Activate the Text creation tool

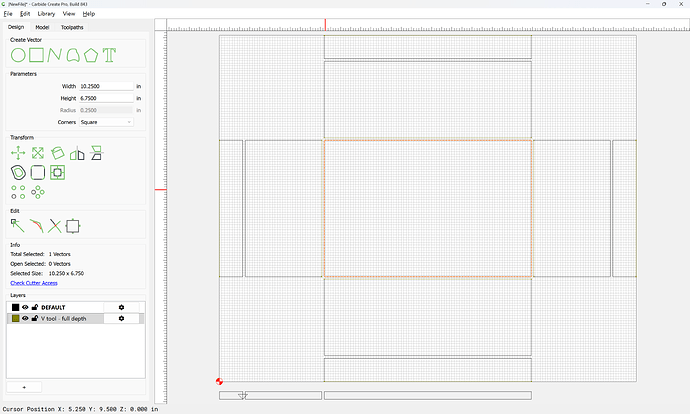pyautogui.click(x=109, y=55)
